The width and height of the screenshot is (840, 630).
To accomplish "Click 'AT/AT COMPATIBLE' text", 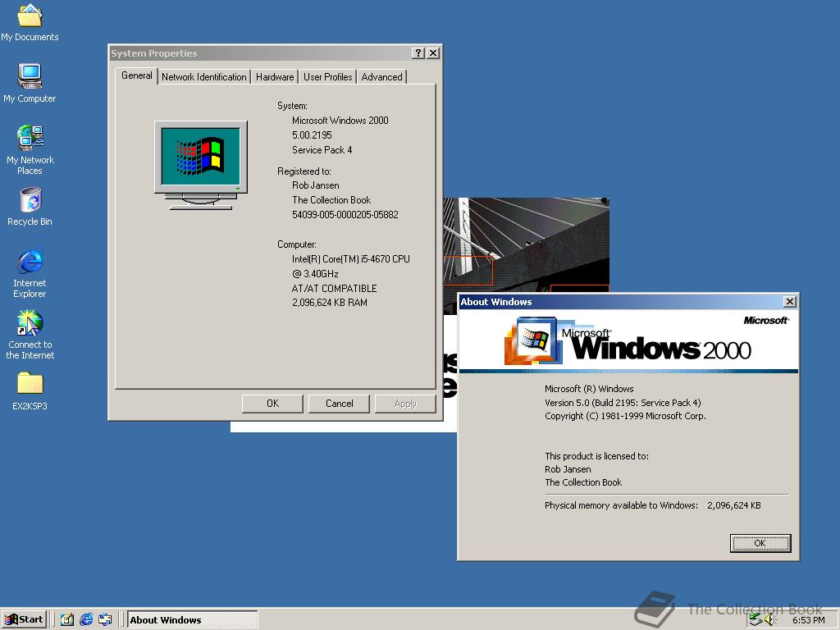I will [x=335, y=288].
